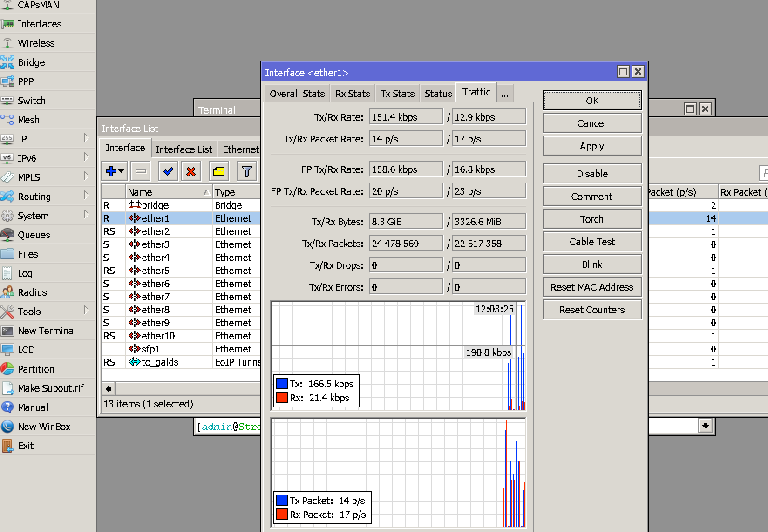Open the Mesh menu icon
The width and height of the screenshot is (768, 532).
(x=7, y=120)
